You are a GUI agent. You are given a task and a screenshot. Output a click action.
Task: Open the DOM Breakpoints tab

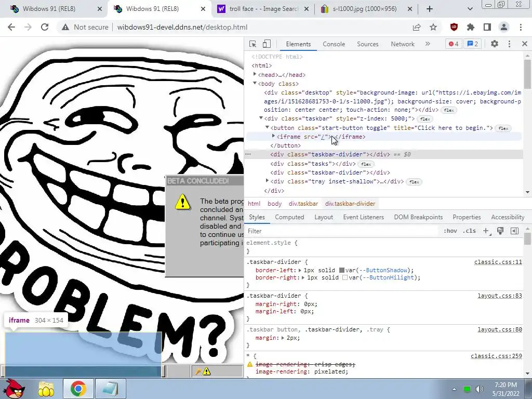[x=418, y=217]
